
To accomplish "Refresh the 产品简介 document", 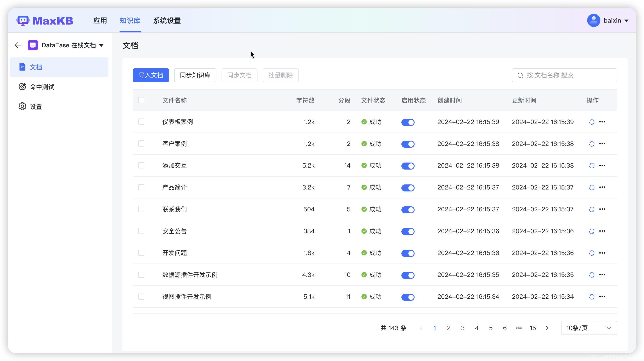I will (x=592, y=187).
